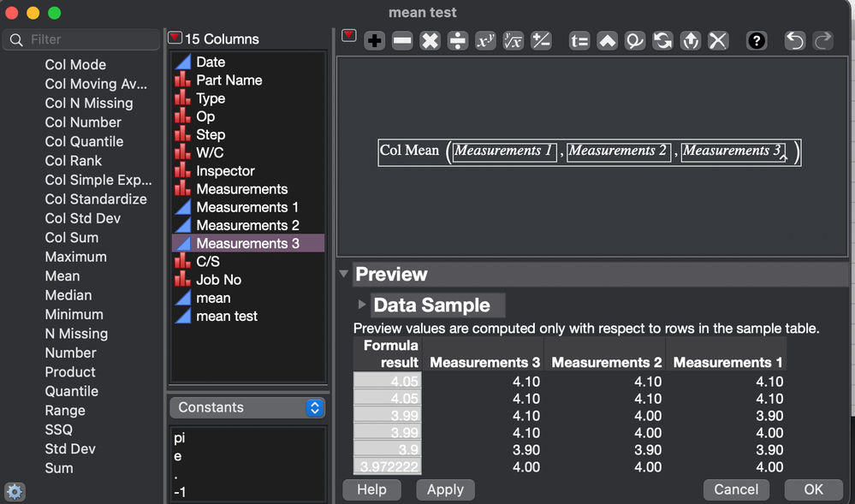The width and height of the screenshot is (855, 504).
Task: Click the Cancel button
Action: [x=736, y=489]
